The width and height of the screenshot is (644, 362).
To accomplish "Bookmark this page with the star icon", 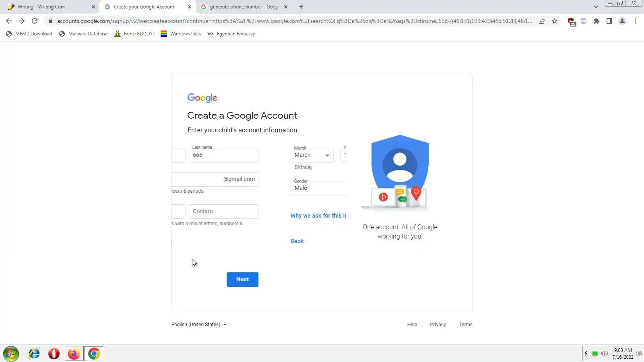I will pos(555,21).
